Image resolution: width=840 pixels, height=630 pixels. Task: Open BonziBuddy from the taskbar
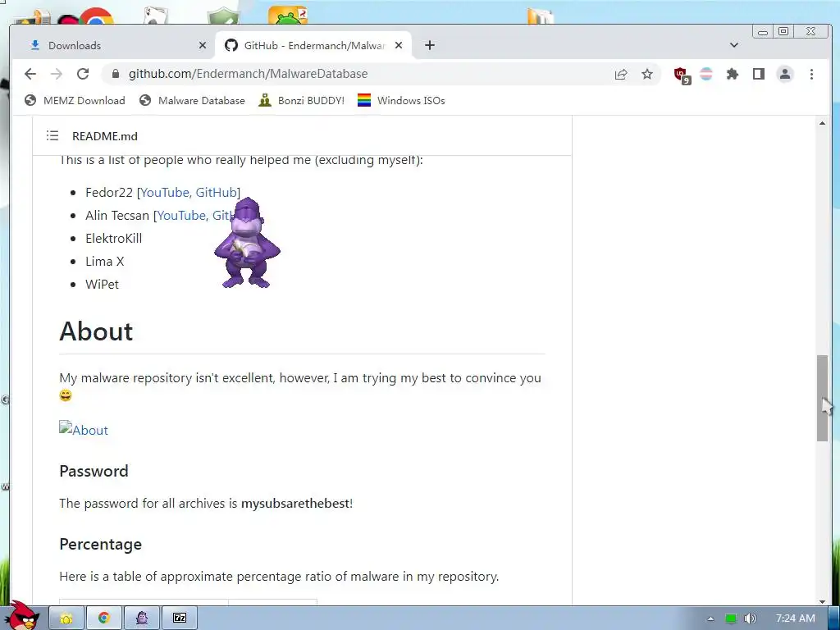(141, 619)
